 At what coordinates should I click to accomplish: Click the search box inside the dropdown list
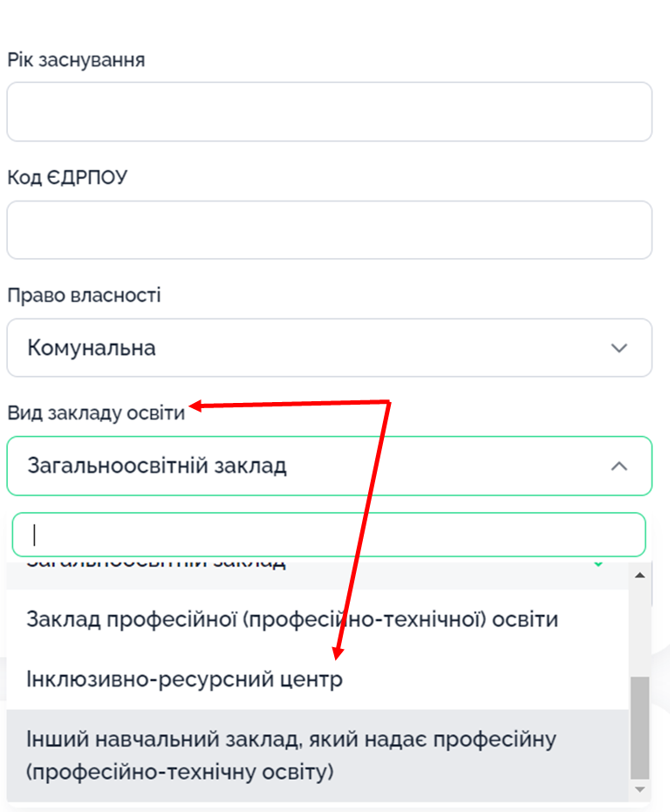coord(329,535)
